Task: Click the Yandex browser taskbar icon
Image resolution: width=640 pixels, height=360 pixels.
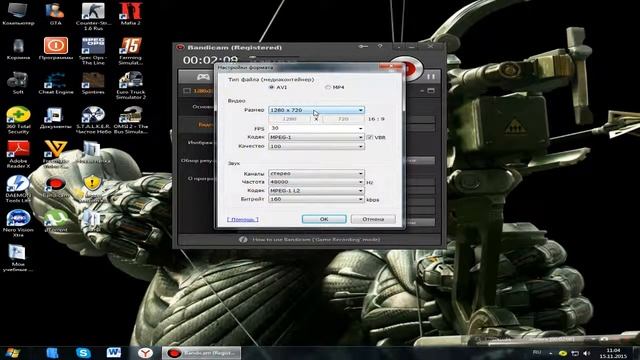Action: (145, 353)
